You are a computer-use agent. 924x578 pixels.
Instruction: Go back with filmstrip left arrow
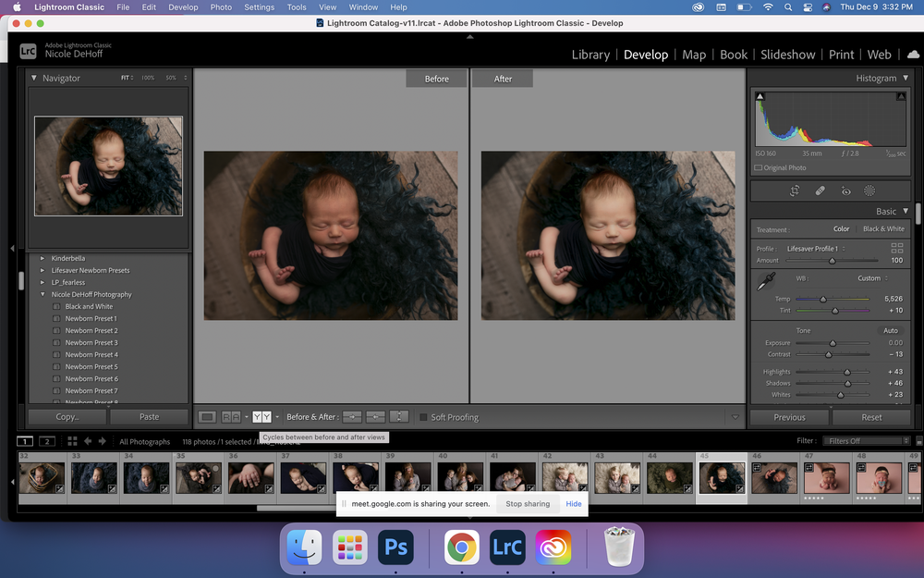click(88, 441)
